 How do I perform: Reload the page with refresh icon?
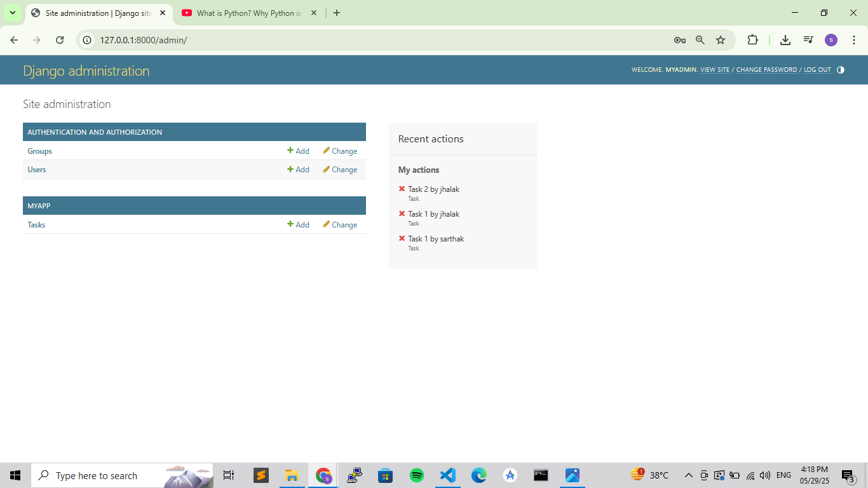coord(60,40)
